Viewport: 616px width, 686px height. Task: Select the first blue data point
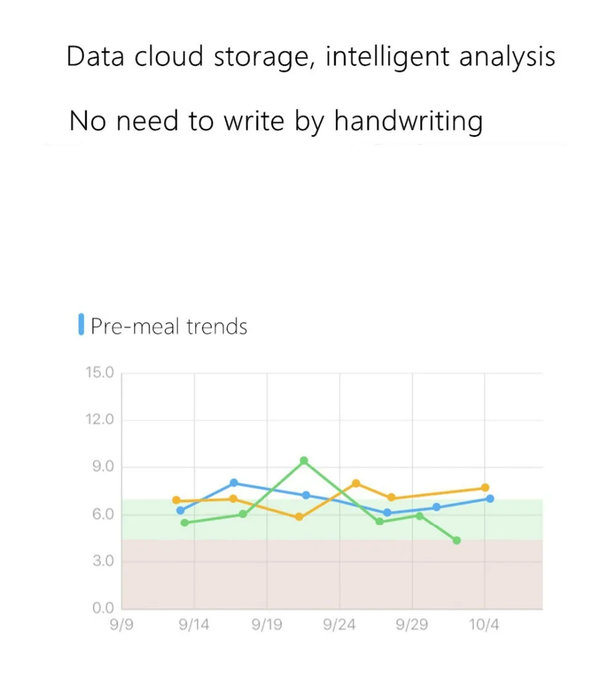180,510
